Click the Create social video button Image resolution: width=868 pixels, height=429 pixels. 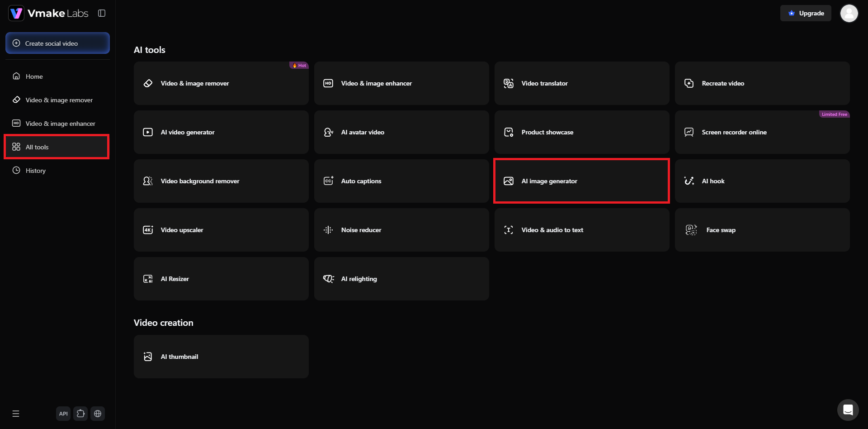click(x=57, y=43)
